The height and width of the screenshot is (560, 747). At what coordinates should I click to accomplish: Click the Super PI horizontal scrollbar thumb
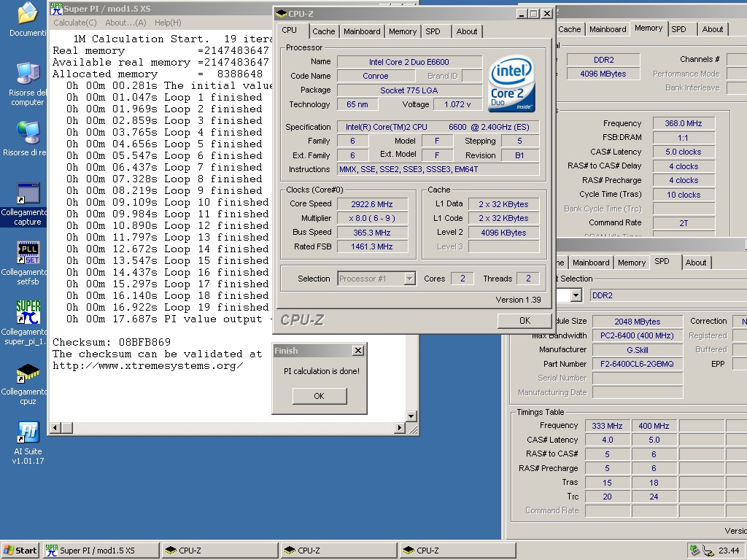(x=67, y=427)
